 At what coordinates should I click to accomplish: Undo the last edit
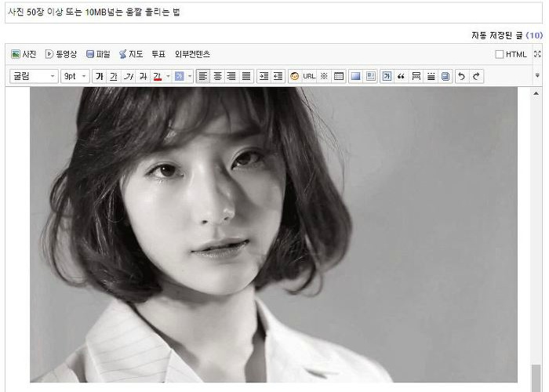pos(462,76)
